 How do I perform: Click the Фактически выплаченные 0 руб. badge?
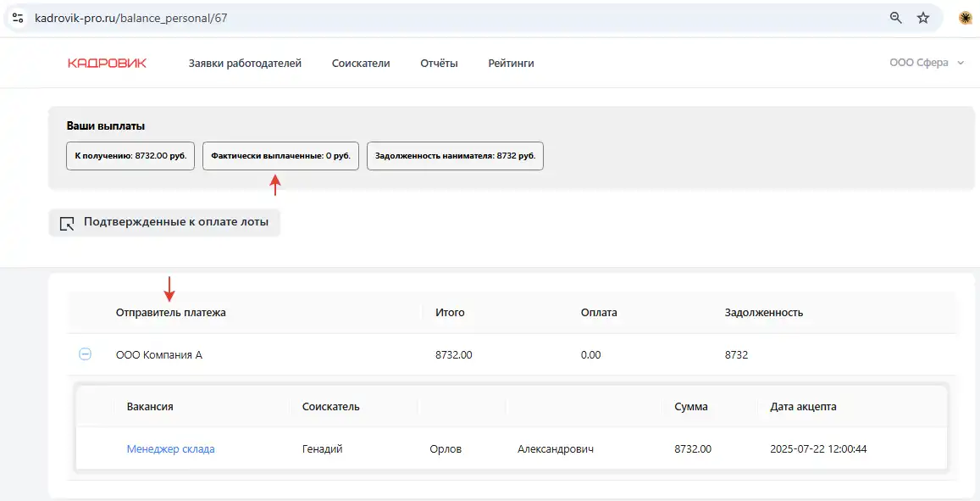280,156
